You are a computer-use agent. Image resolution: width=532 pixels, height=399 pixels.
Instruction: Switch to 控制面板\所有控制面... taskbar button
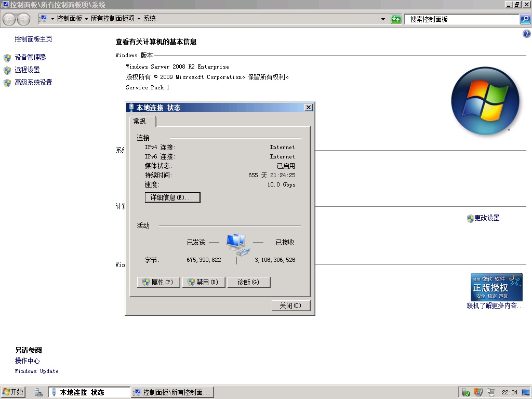coord(173,392)
